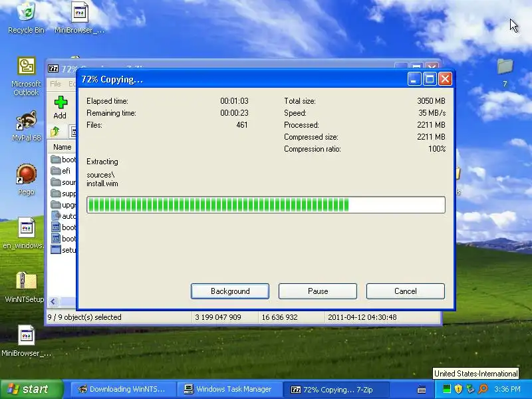Click the Compression ratio 100% value

[x=437, y=149]
